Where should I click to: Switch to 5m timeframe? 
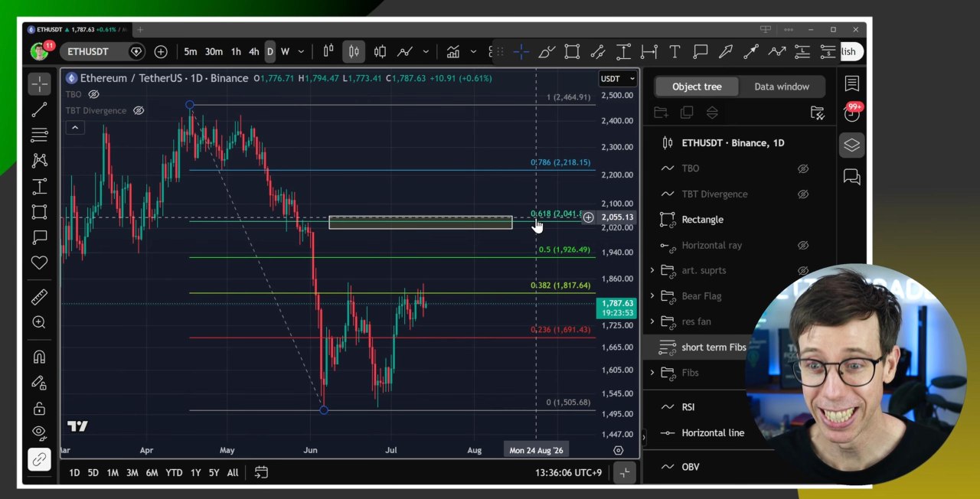[x=190, y=51]
